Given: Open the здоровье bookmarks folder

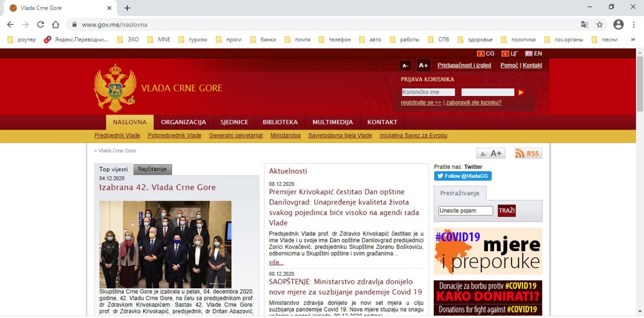Looking at the screenshot, I should click(474, 39).
